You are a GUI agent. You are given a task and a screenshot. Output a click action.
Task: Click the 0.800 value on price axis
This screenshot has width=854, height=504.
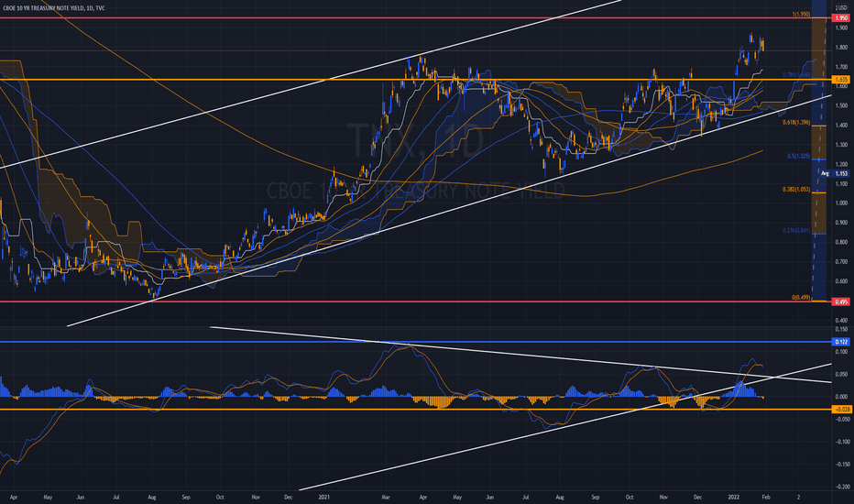(x=841, y=243)
